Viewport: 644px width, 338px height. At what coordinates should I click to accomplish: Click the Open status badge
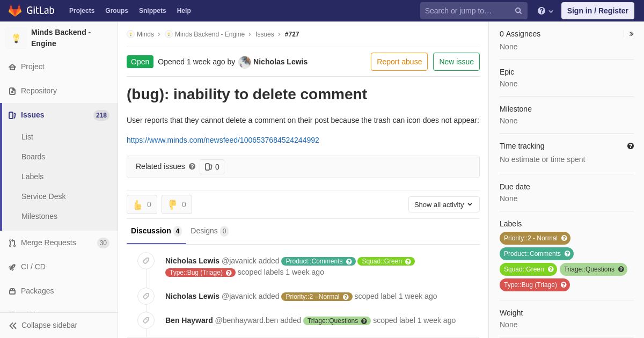[140, 62]
